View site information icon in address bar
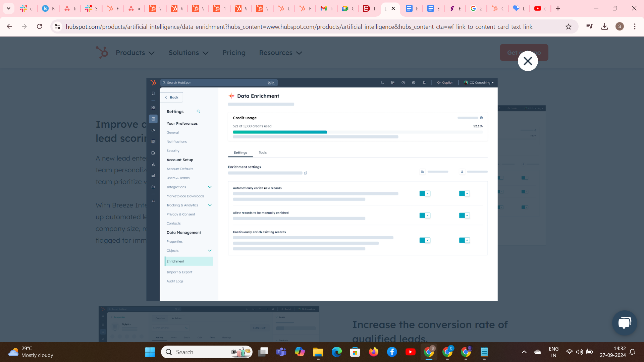 (57, 26)
